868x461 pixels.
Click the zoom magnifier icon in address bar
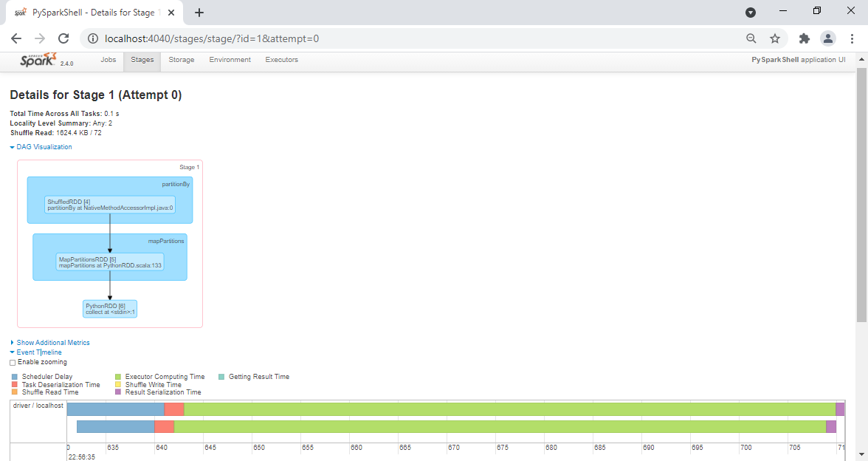pyautogui.click(x=751, y=38)
